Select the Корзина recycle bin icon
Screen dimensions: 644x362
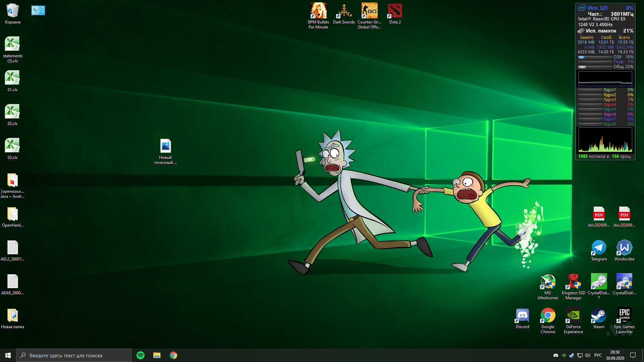click(x=12, y=14)
